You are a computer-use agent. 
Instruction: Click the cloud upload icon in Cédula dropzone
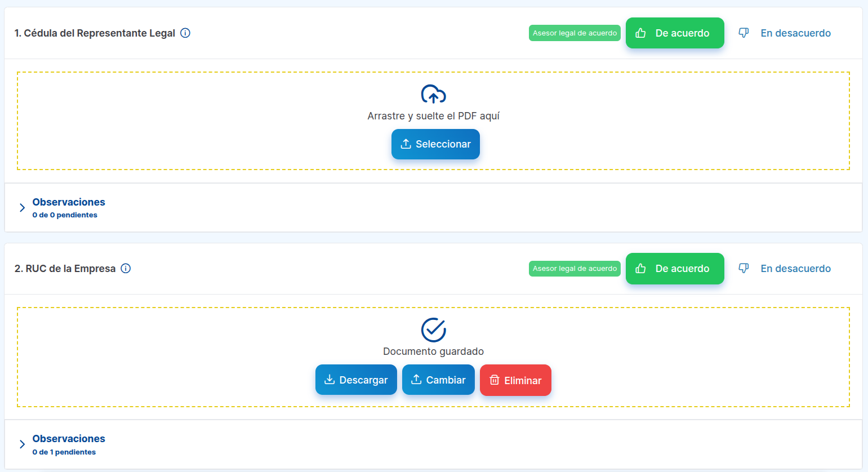pyautogui.click(x=433, y=95)
